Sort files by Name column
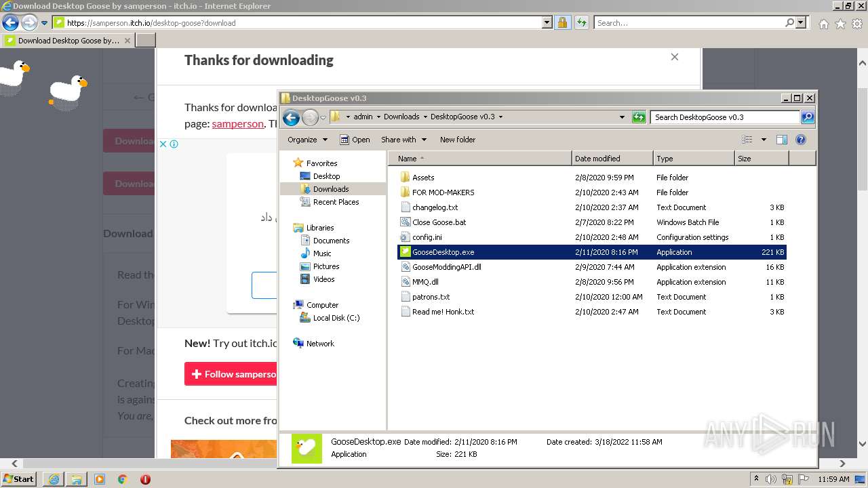Viewport: 868px width, 488px height. coord(480,159)
